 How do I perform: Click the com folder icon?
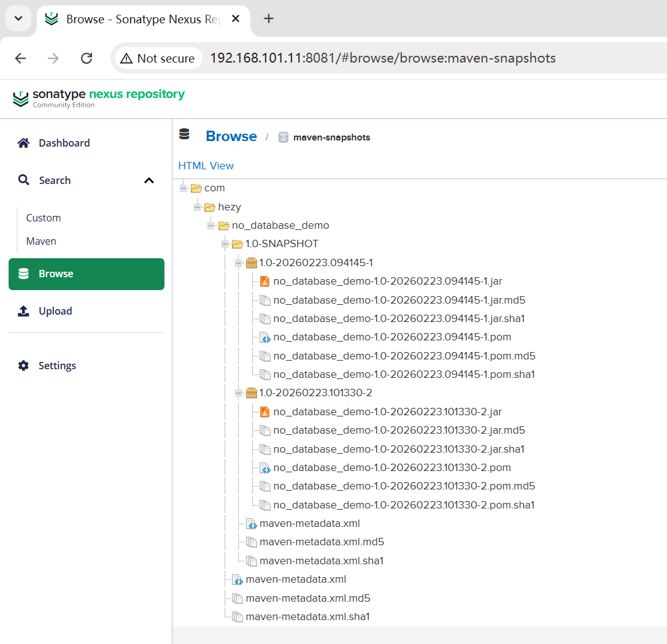[196, 188]
